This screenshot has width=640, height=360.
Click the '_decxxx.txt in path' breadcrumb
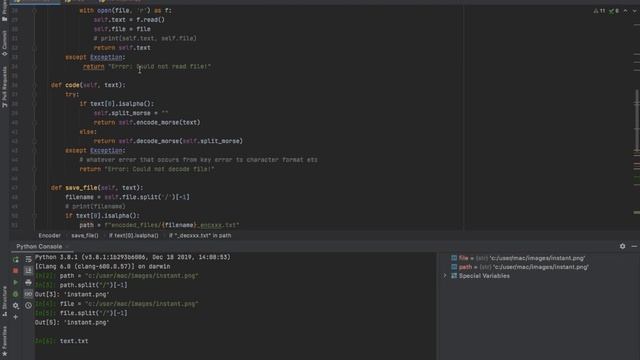click(200, 236)
